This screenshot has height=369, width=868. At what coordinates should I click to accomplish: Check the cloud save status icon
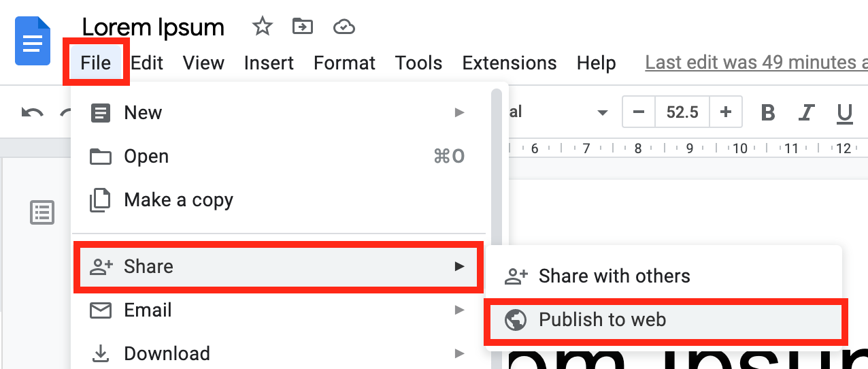(344, 27)
